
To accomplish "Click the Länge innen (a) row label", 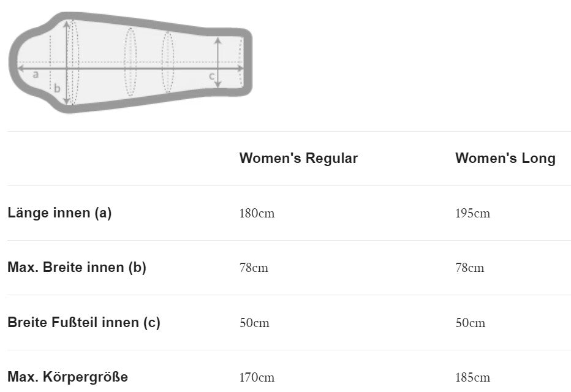I will pyautogui.click(x=59, y=213).
